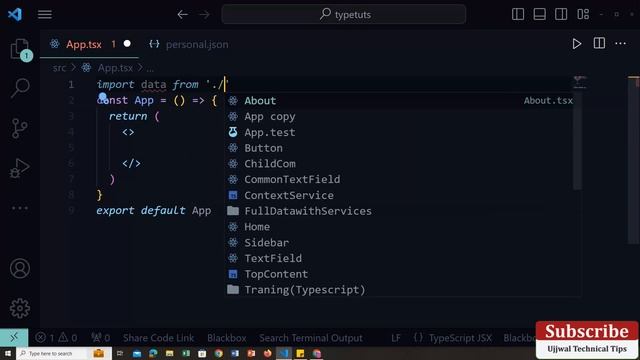Open the Explorer view in activity bar
This screenshot has width=640, height=360.
[20, 50]
